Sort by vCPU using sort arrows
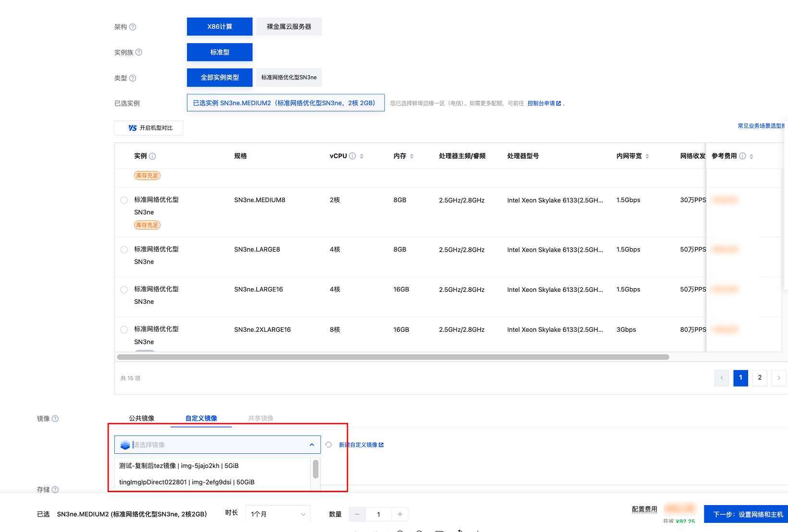788x532 pixels. (x=361, y=156)
